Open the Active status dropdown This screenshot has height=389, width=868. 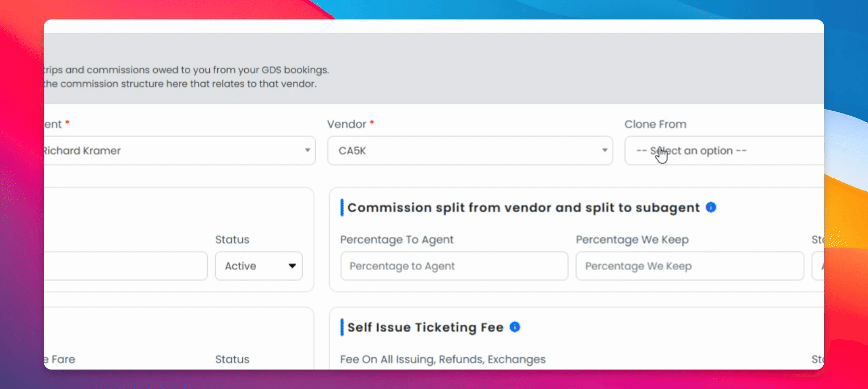click(x=259, y=266)
